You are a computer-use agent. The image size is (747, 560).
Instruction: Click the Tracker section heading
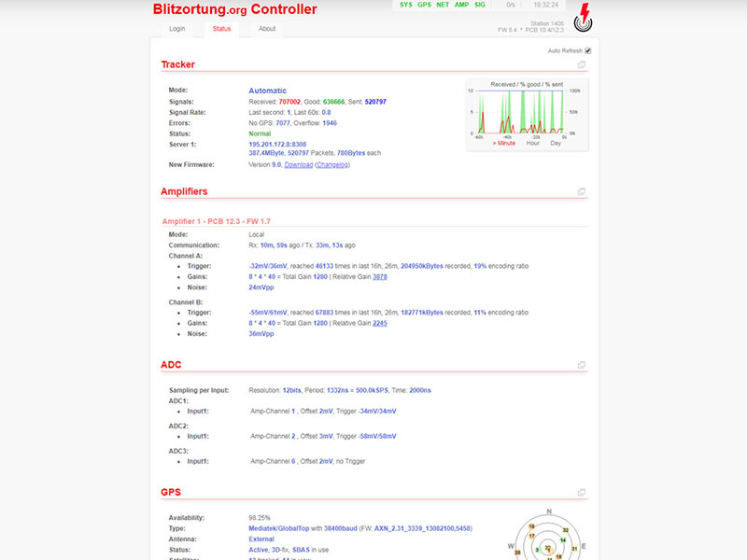177,64
